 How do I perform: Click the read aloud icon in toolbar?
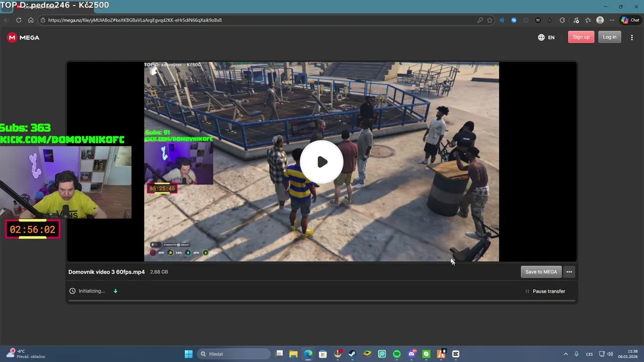pyautogui.click(x=502, y=20)
